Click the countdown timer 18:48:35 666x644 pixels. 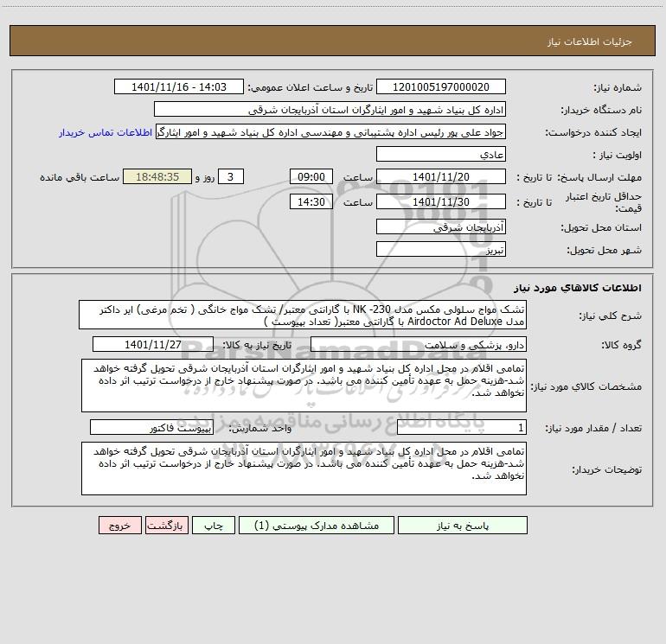point(157,176)
